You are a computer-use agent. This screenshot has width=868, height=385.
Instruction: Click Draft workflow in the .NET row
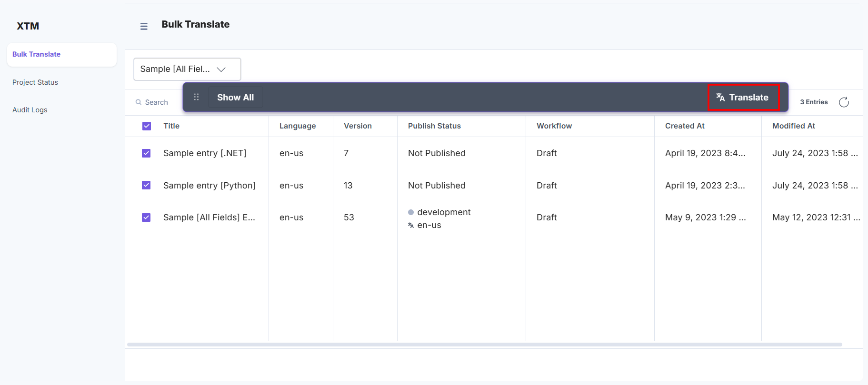(x=547, y=153)
